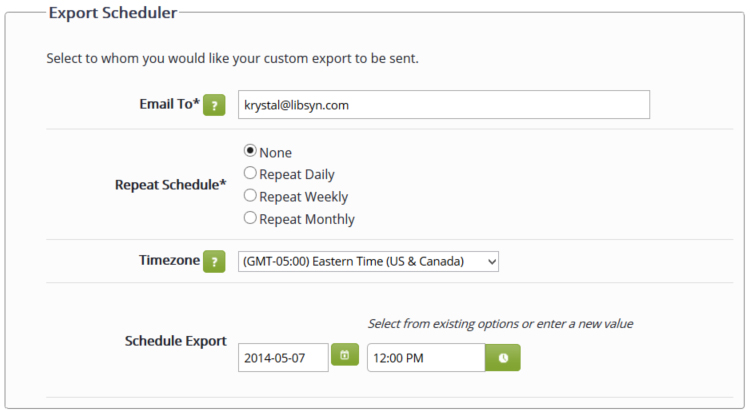Click the 12:00 PM time field
The height and width of the screenshot is (414, 750).
[426, 358]
